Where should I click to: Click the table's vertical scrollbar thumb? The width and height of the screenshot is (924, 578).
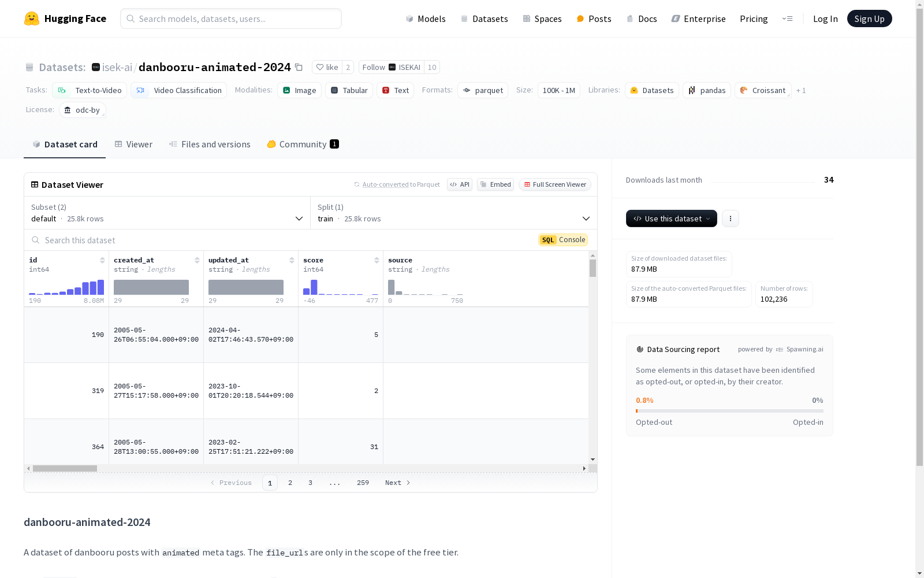coord(593,268)
